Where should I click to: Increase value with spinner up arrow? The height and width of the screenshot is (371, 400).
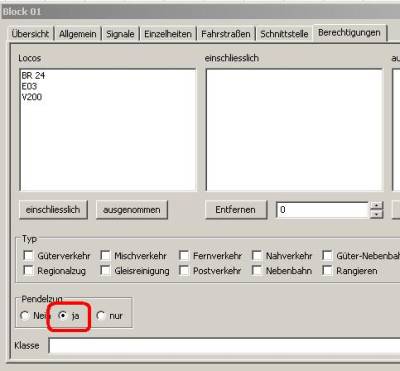[376, 206]
